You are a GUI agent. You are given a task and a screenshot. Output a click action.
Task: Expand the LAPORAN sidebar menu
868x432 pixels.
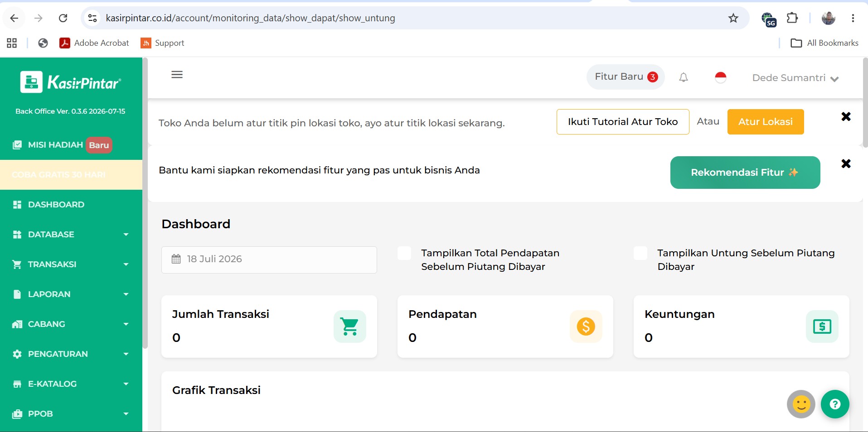tap(71, 294)
